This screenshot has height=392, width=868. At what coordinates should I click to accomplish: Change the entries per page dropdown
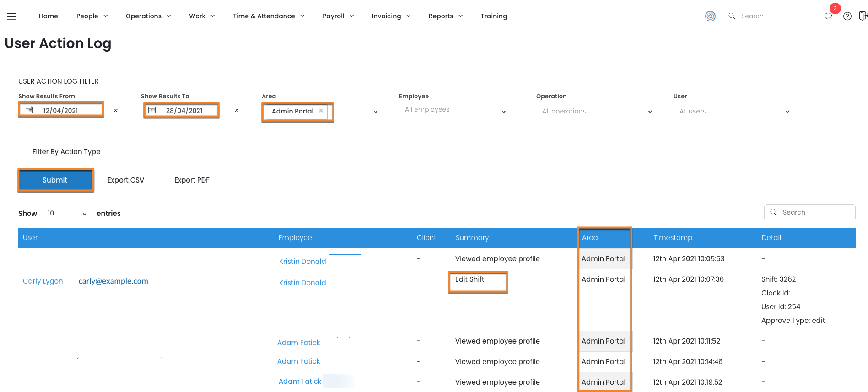click(x=67, y=214)
